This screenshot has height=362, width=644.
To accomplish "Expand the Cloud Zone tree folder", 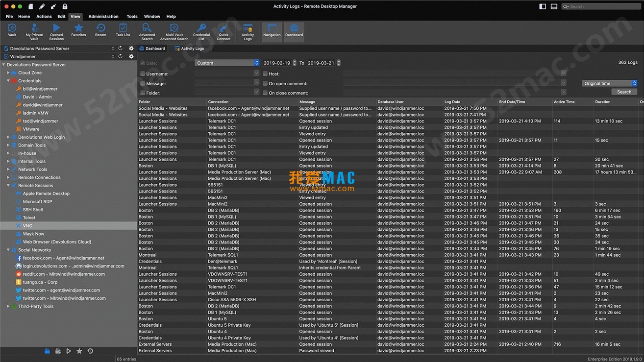I will 8,73.
